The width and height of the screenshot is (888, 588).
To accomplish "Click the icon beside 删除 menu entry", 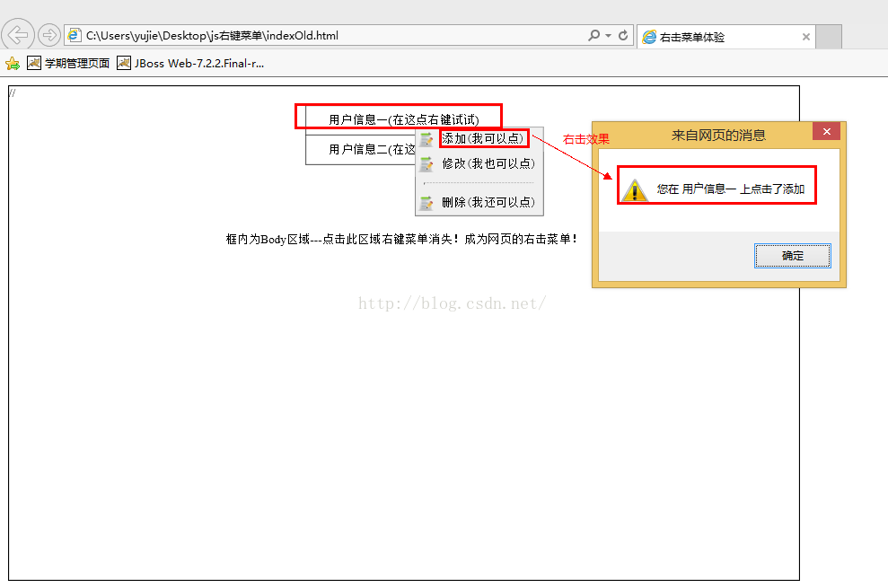I will (426, 203).
